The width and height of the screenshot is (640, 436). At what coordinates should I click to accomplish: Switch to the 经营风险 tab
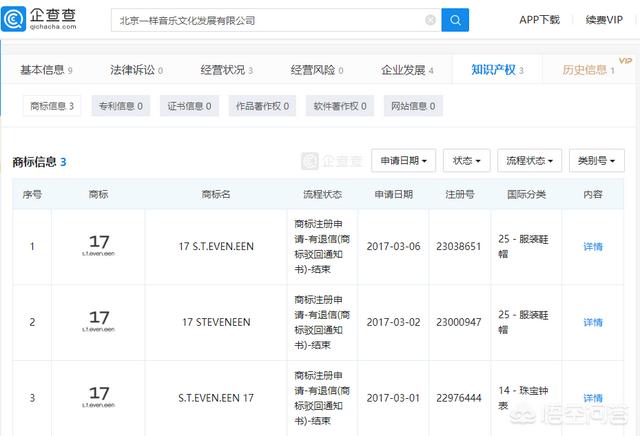(317, 70)
